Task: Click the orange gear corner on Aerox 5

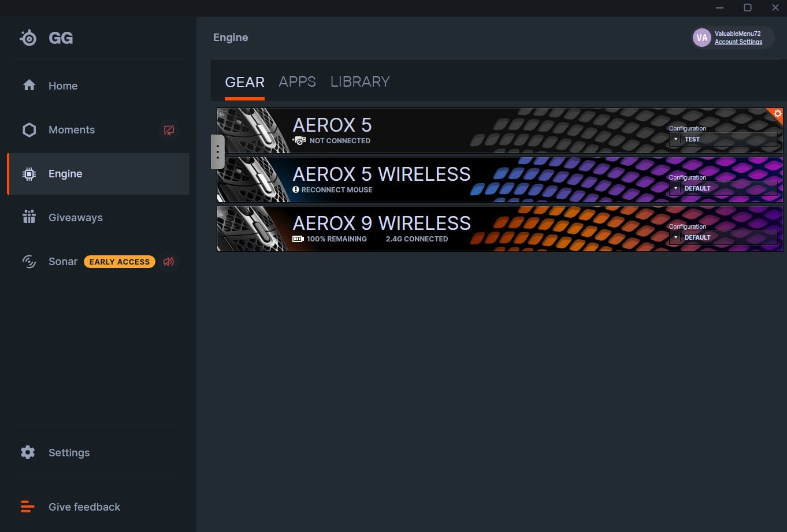Action: [777, 114]
